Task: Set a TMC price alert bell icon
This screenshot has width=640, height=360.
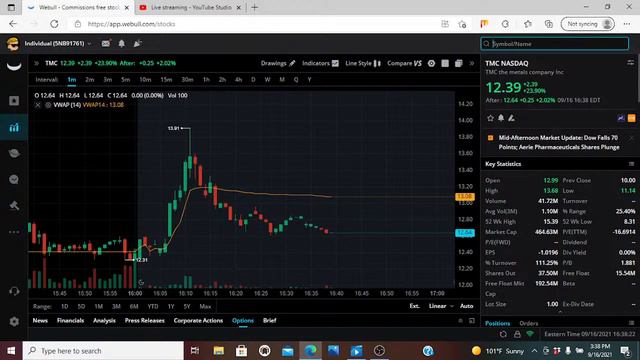Action: tap(501, 118)
